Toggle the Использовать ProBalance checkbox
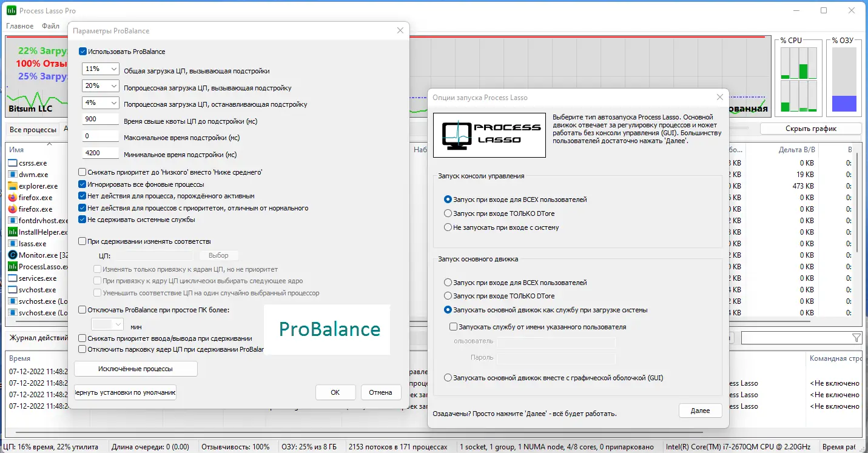Viewport: 868px width, 453px height. click(x=83, y=52)
